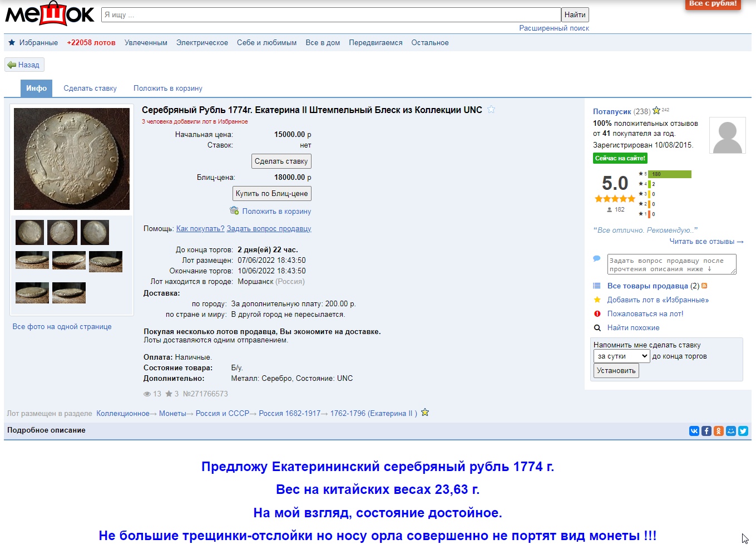Open the 'за сутки' reminder dropdown

coord(621,356)
